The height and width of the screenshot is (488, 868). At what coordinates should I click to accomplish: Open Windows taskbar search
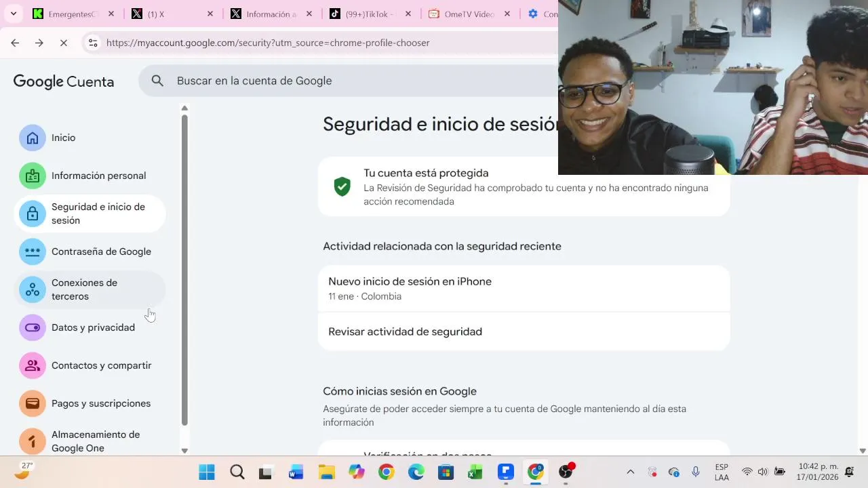(237, 472)
